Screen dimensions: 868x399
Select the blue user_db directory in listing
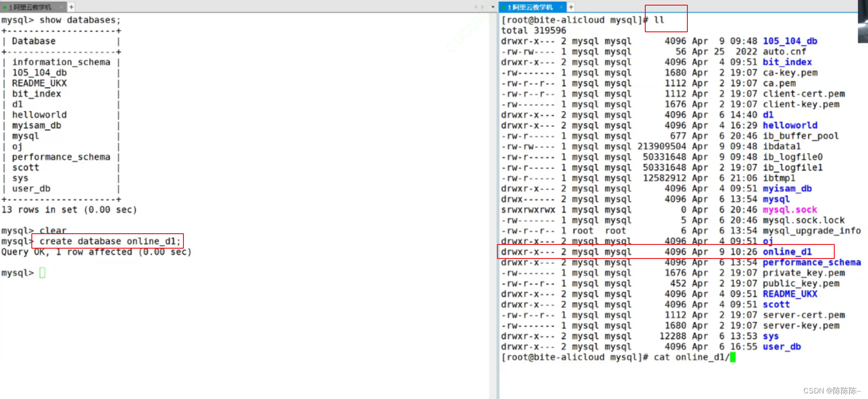click(782, 347)
